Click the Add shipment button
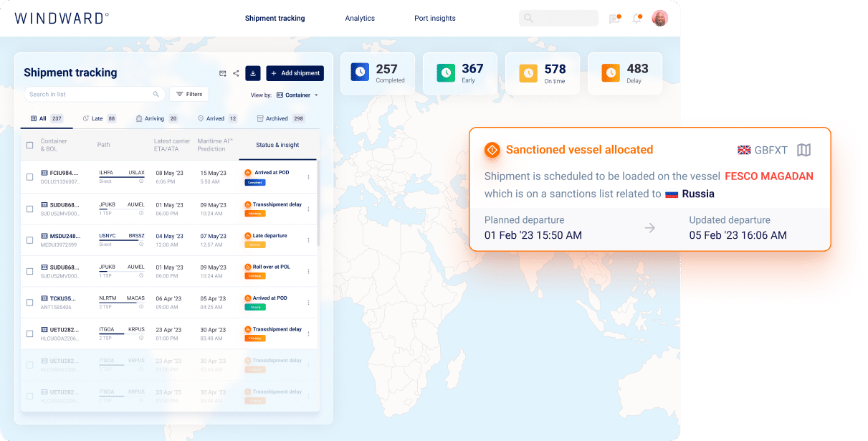This screenshot has width=868, height=441. point(295,73)
